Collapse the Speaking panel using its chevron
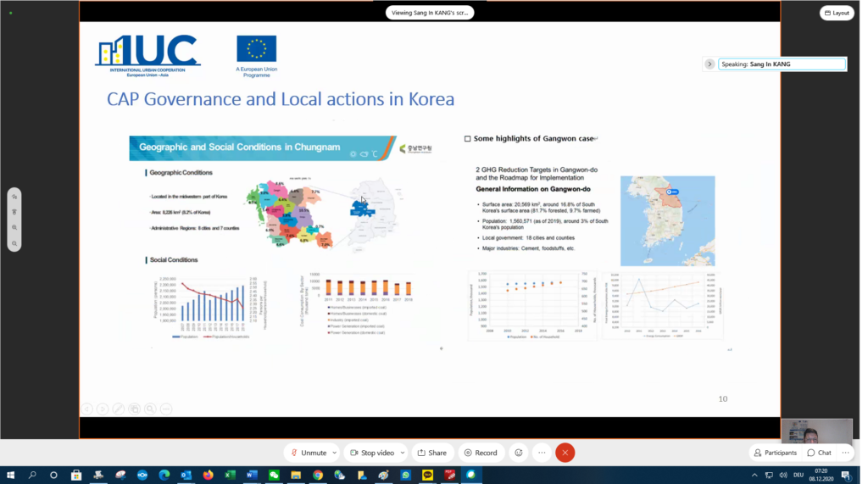This screenshot has height=484, width=868. click(x=709, y=64)
